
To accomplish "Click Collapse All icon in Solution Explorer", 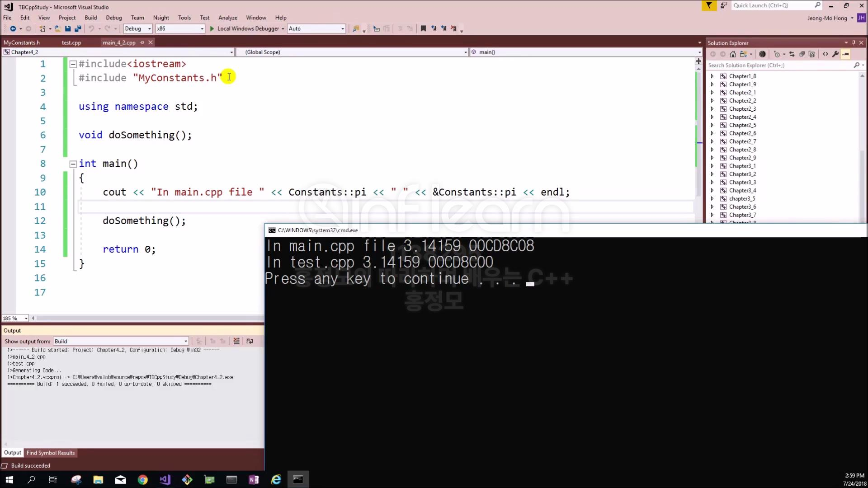I will pos(802,54).
